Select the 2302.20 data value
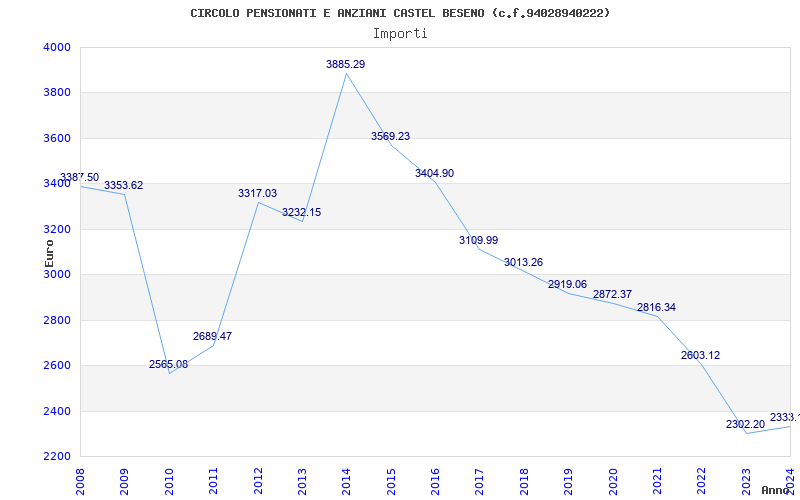This screenshot has width=800, height=500. 745,424
